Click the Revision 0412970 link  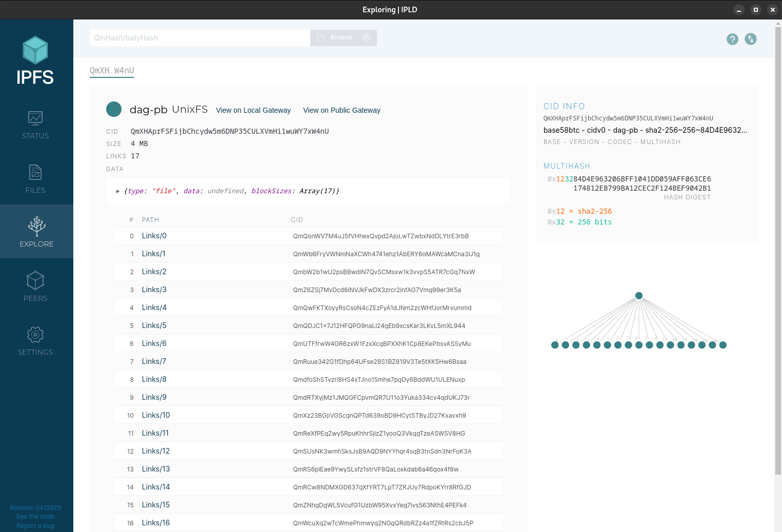click(x=35, y=508)
